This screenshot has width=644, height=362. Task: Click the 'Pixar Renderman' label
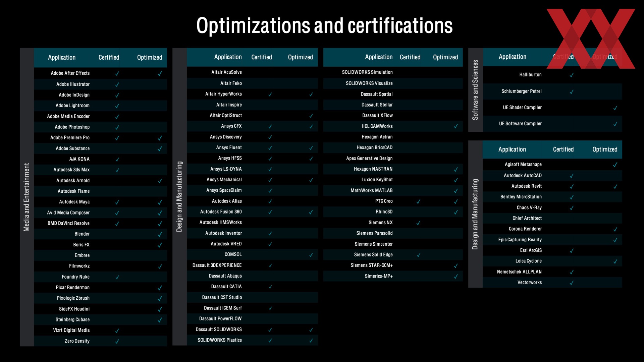[x=73, y=288]
